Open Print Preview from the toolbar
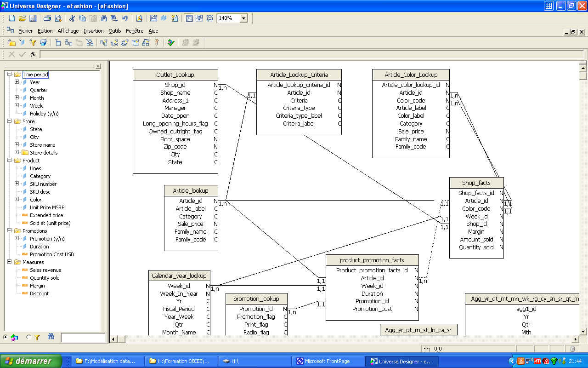The width and height of the screenshot is (588, 368). pos(58,18)
